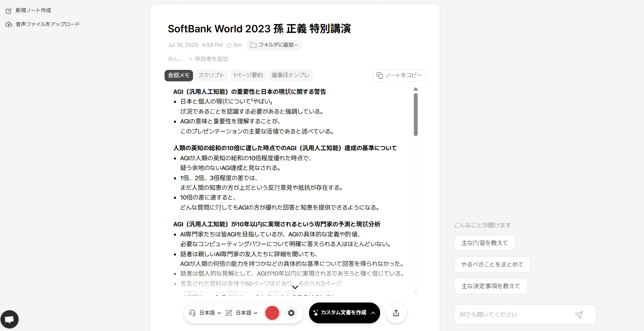The width and height of the screenshot is (644, 331).
Task: Open the chat support bubble icon
Action: pos(9,319)
